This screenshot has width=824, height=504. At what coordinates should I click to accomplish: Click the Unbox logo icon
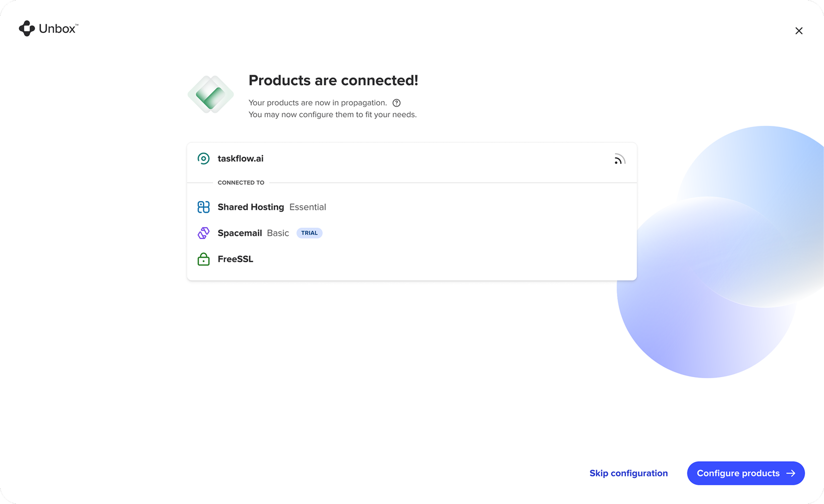[x=27, y=29]
